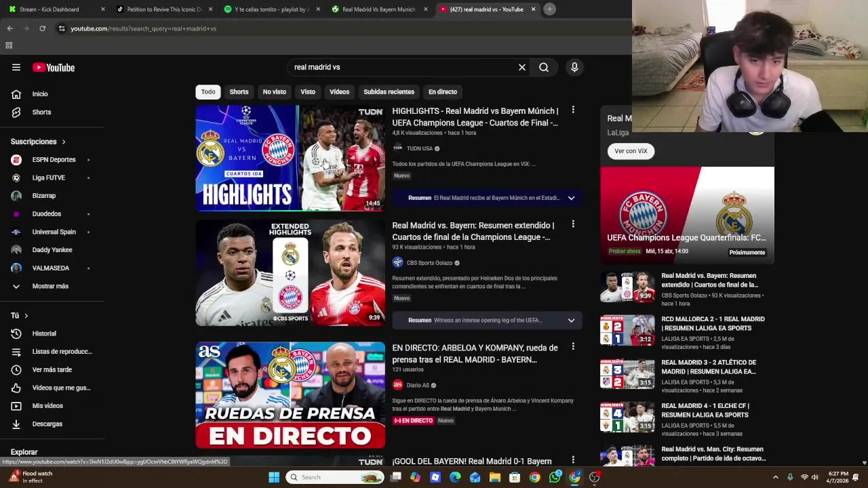The image size is (868, 488).
Task: Open Real Madrid 4 - 1 Elche resumen
Action: click(x=705, y=410)
